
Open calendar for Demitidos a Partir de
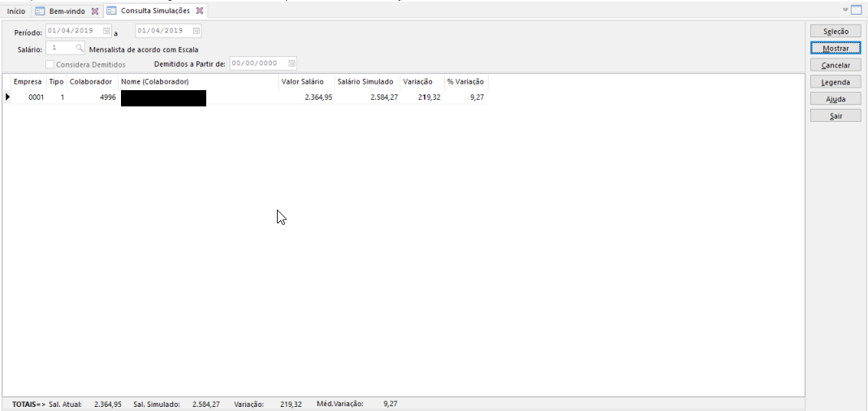coord(292,63)
